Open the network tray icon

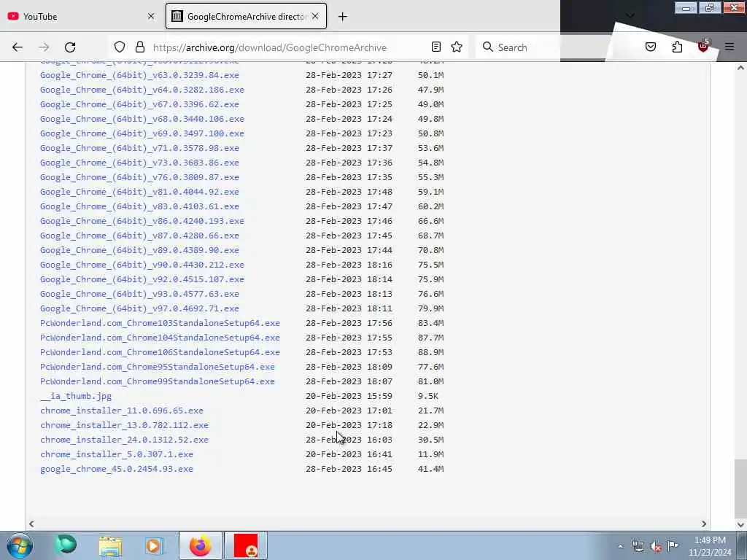638,546
